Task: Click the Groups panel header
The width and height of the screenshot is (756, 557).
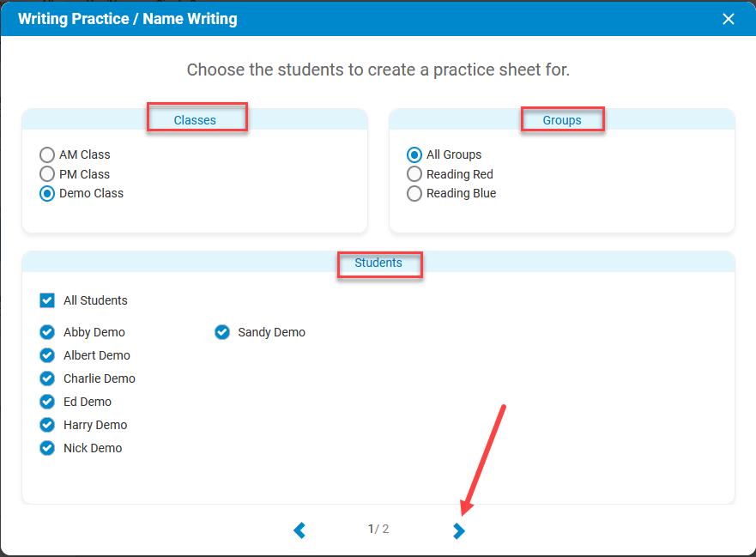Action: click(x=562, y=120)
